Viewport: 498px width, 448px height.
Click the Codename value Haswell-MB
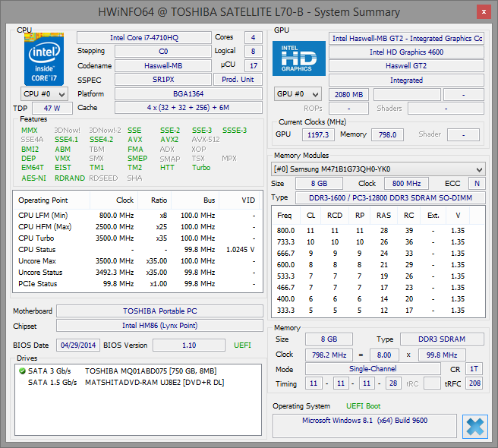coord(163,66)
